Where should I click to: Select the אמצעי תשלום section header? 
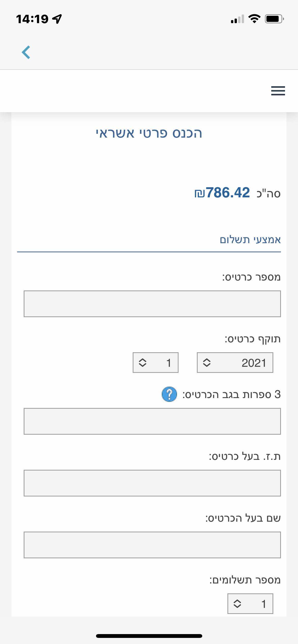pyautogui.click(x=250, y=240)
